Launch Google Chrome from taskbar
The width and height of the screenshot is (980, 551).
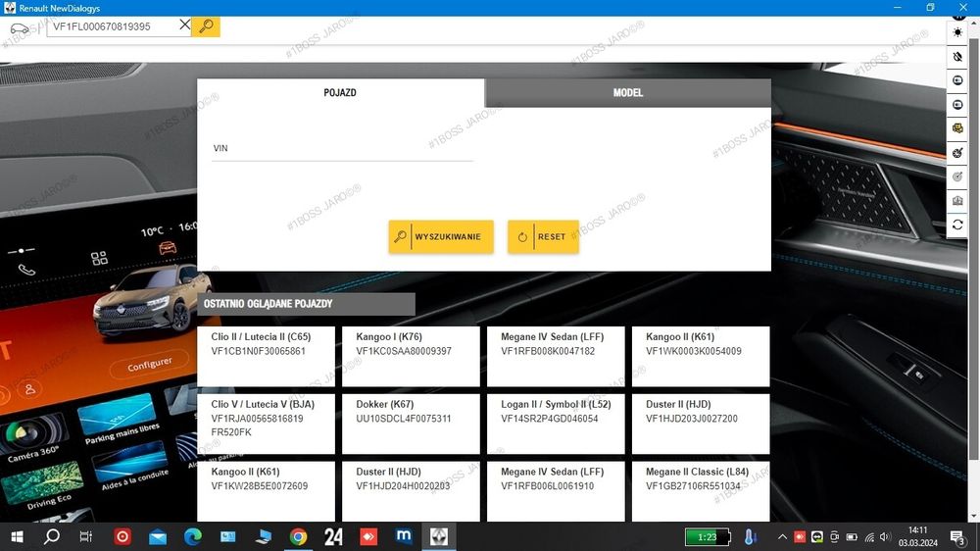[298, 536]
